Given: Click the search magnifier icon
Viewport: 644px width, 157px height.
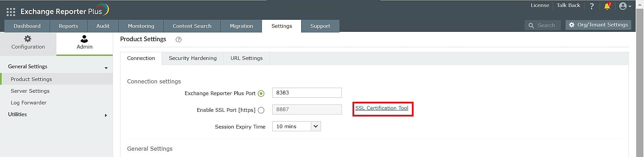Looking at the screenshot, I should click(x=531, y=25).
